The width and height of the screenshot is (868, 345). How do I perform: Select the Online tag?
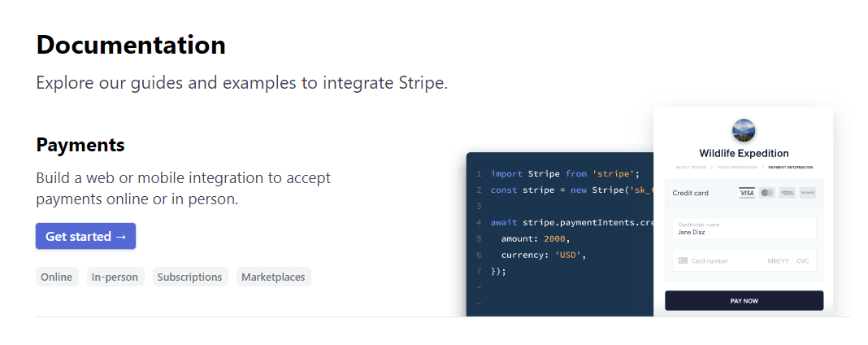tap(57, 277)
